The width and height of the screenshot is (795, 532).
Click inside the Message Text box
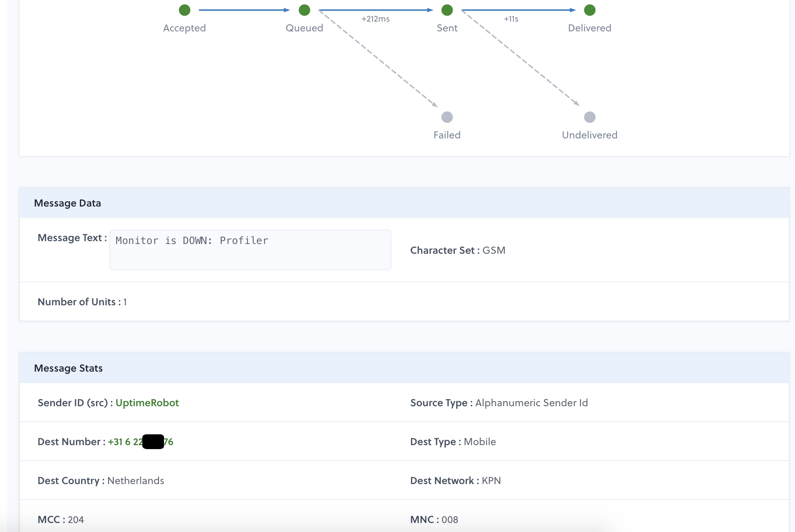point(250,250)
